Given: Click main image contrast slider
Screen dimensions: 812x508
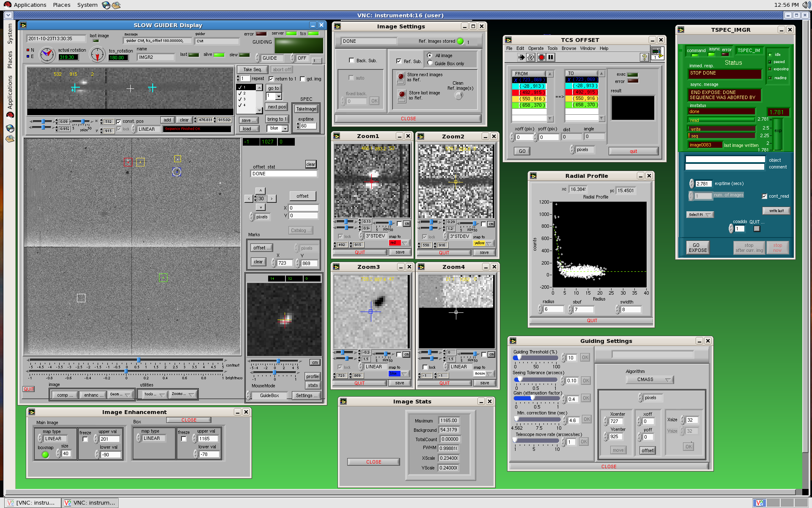Looking at the screenshot, I should [x=126, y=360].
